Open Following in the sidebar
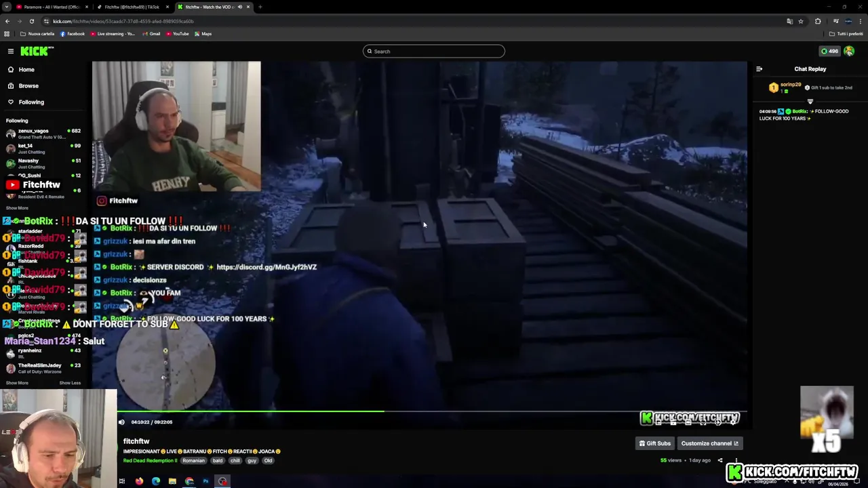Image resolution: width=868 pixels, height=488 pixels. (x=31, y=102)
